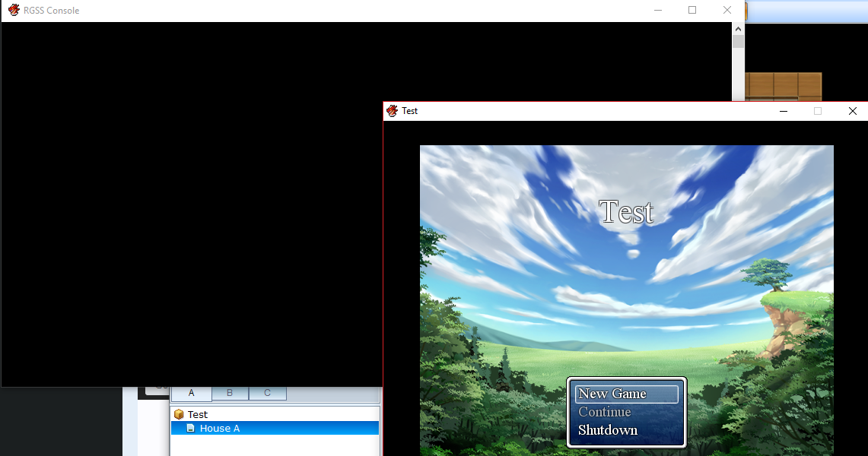Maximize the RGSS Console window
The height and width of the screenshot is (456, 868).
pyautogui.click(x=692, y=10)
